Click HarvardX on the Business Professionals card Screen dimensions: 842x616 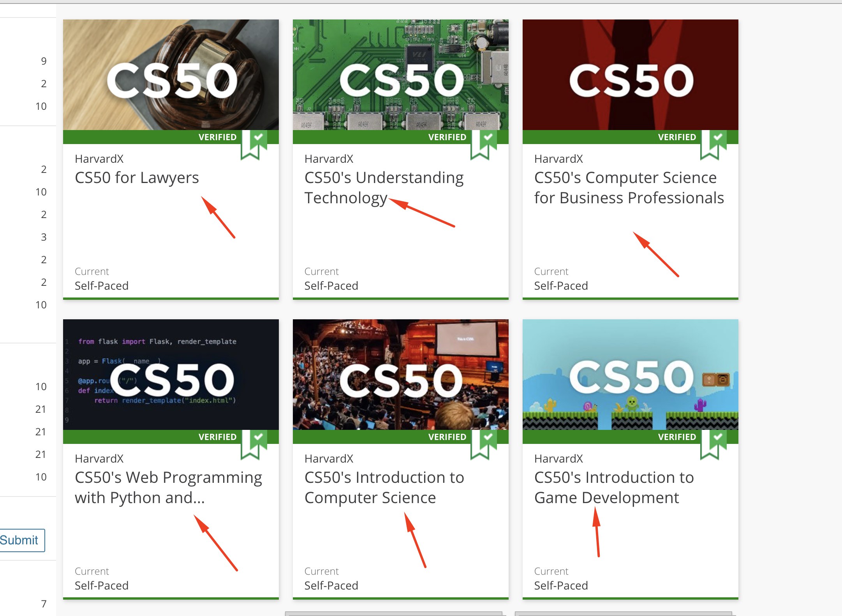[x=558, y=159]
